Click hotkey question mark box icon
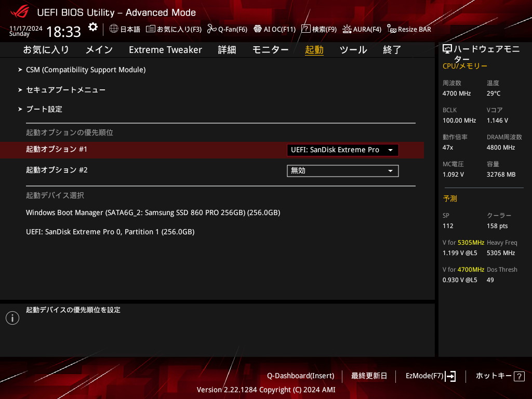The width and height of the screenshot is (532, 399). (x=519, y=376)
